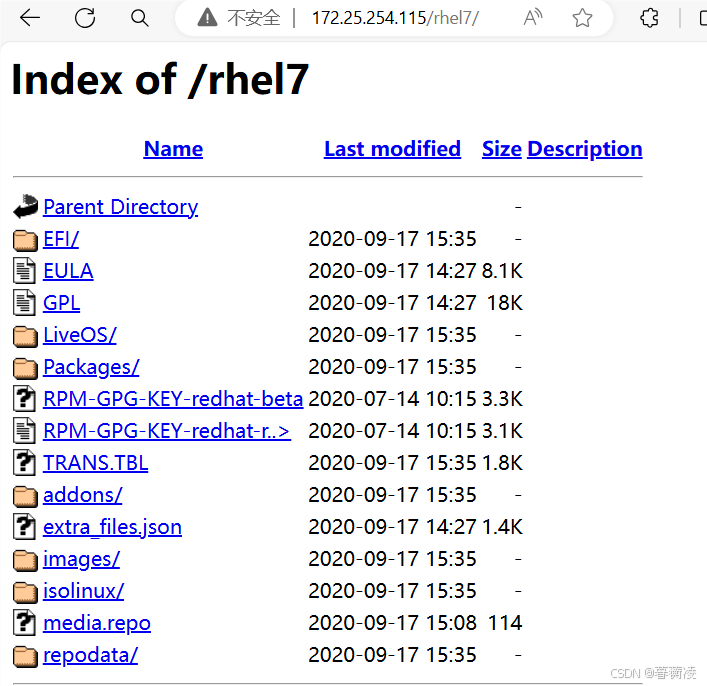Activate the Read Aloud icon
The width and height of the screenshot is (707, 686).
(x=533, y=18)
